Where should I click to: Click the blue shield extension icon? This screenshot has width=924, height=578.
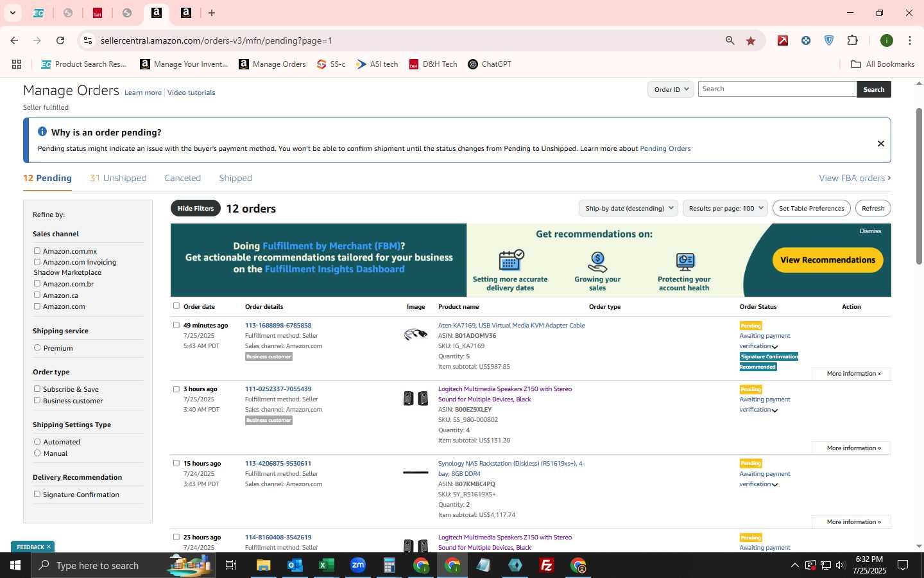829,40
